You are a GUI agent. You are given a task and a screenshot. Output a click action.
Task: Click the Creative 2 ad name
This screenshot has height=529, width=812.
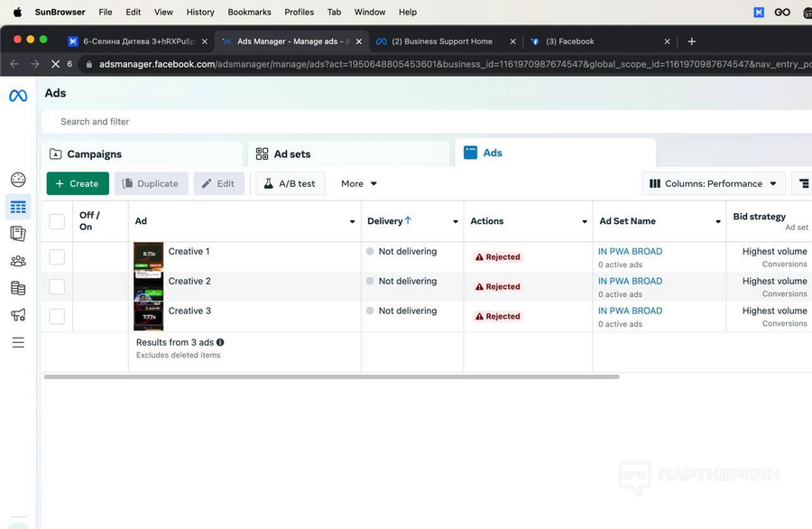coord(189,281)
